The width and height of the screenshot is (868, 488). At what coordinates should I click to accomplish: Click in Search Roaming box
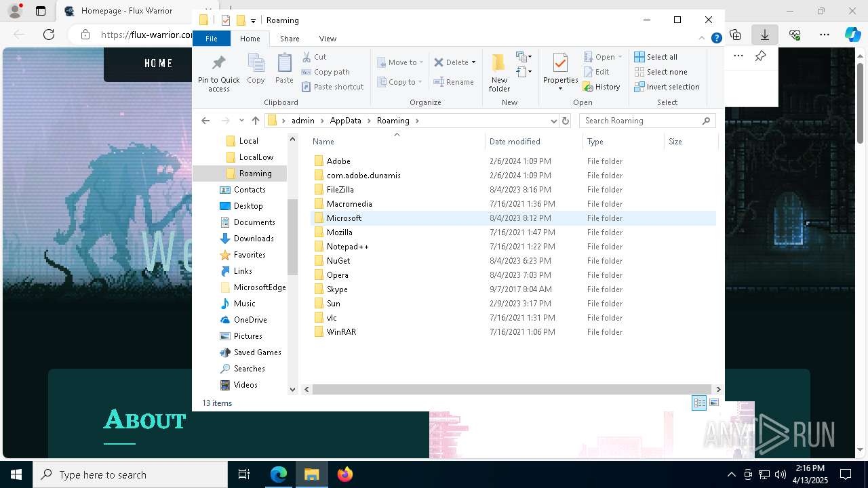pos(648,121)
